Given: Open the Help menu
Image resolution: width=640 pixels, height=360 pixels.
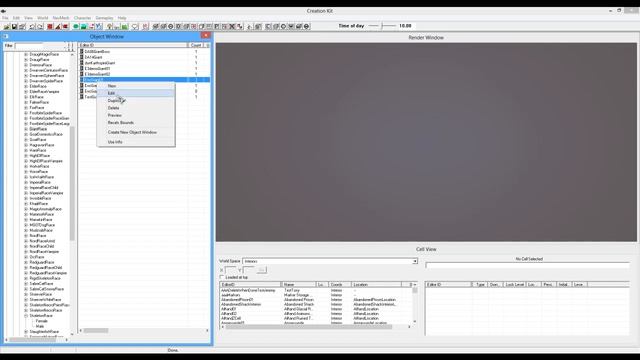Looking at the screenshot, I should click(122, 18).
